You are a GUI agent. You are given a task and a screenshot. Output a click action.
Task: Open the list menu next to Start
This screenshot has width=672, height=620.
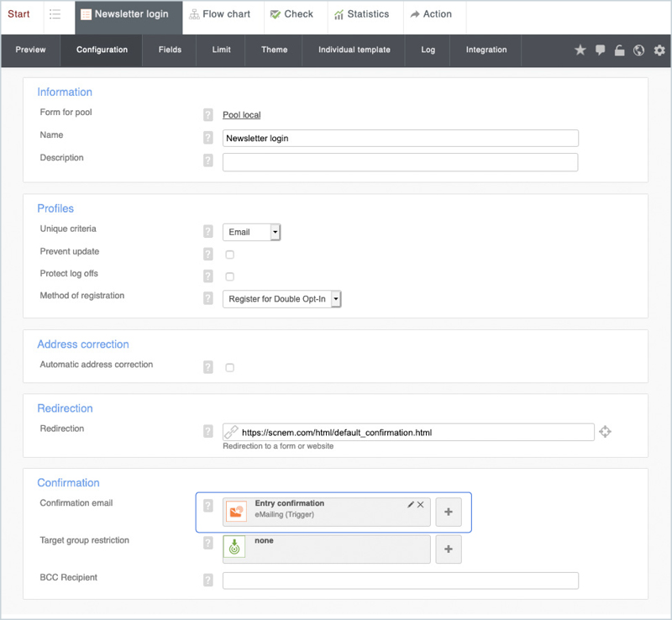click(55, 14)
